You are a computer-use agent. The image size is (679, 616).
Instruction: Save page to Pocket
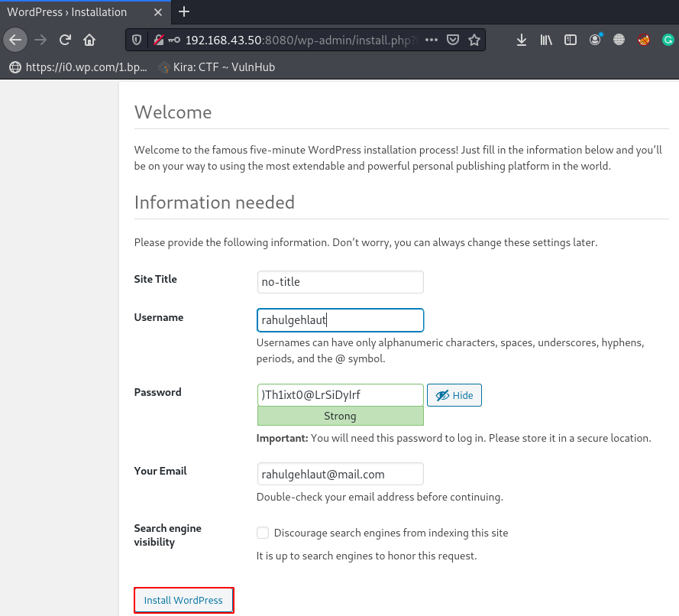453,40
